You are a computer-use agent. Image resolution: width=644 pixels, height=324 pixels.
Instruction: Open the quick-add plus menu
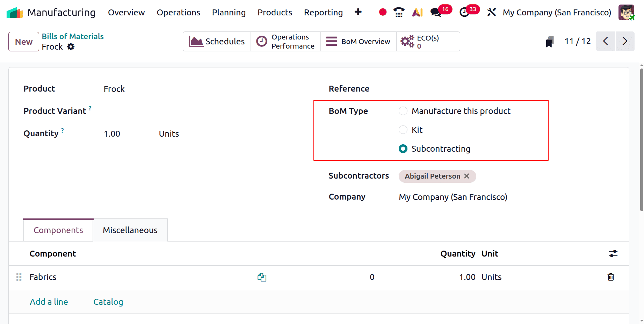click(x=358, y=12)
